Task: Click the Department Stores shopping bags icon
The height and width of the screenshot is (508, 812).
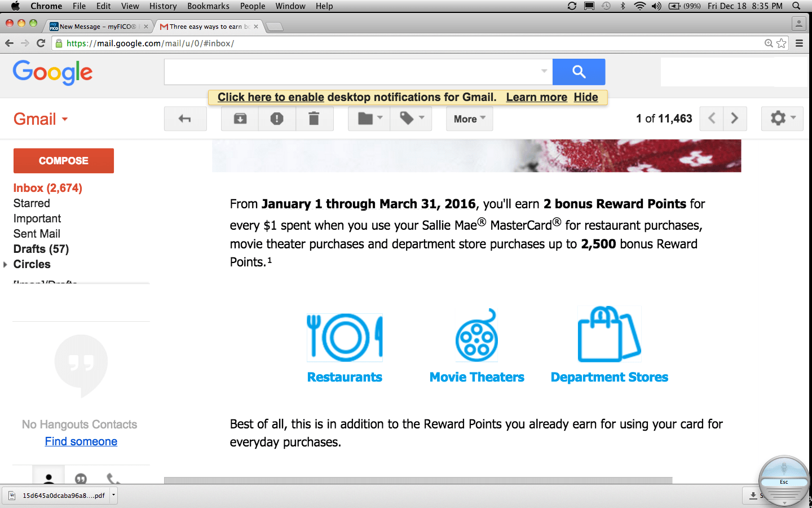Action: (610, 334)
